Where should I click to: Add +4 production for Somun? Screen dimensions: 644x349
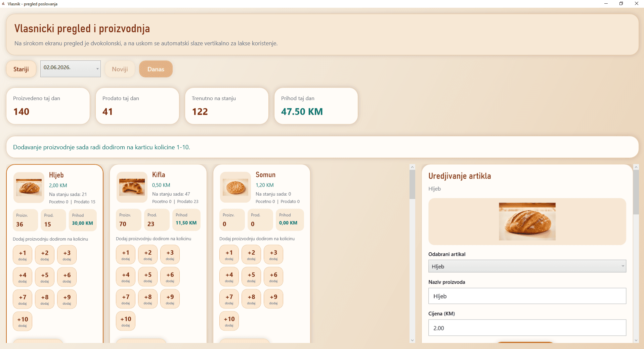229,277
